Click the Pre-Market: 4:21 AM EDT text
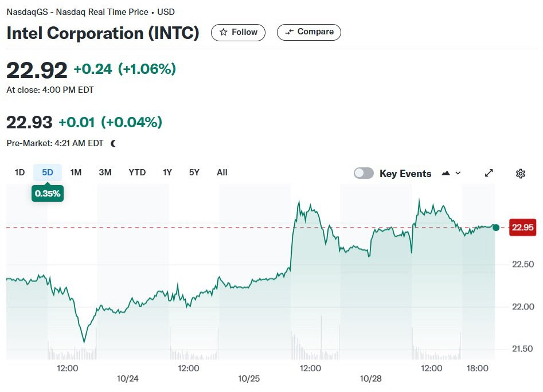543x392 pixels. click(54, 143)
